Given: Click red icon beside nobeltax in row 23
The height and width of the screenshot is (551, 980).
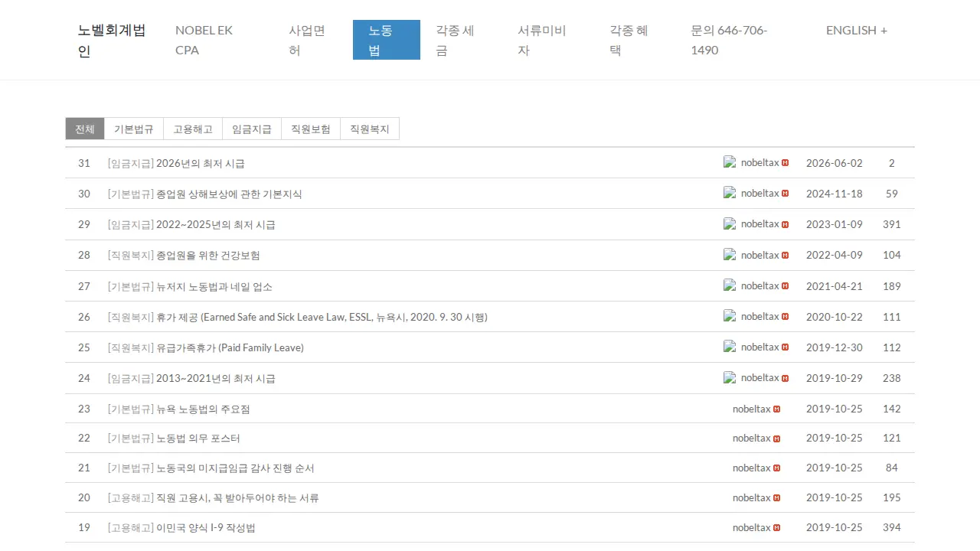Looking at the screenshot, I should (777, 409).
